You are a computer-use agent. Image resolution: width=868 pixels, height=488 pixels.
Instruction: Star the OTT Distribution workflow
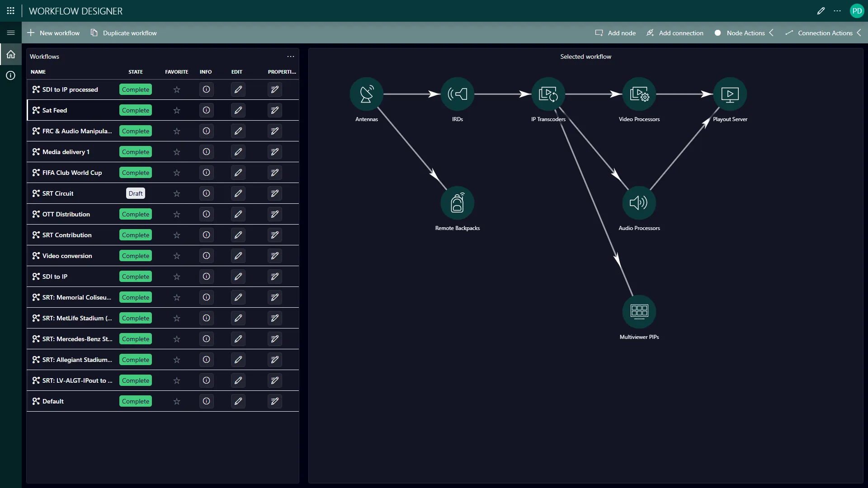click(x=177, y=214)
